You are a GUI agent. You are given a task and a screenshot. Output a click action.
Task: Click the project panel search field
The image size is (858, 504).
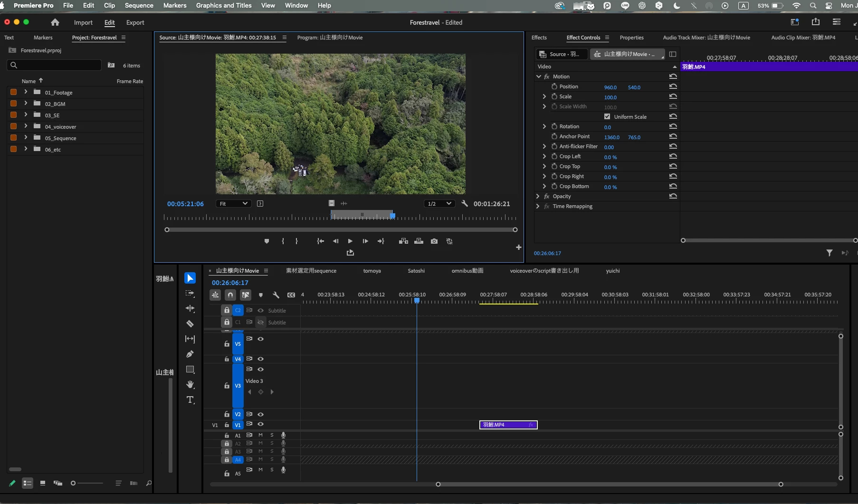[x=55, y=65]
